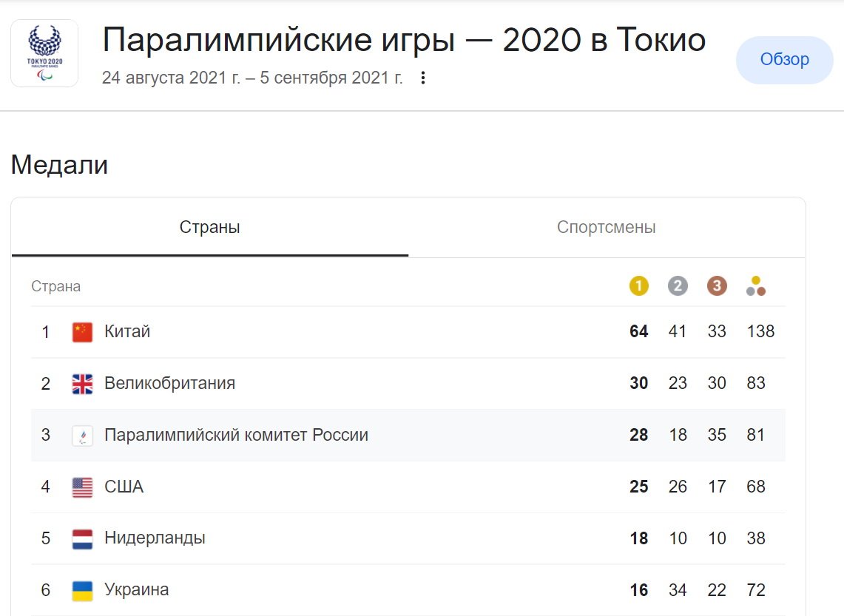
Task: Click the Tokyo 2020 Paralympics logo
Action: (x=44, y=53)
